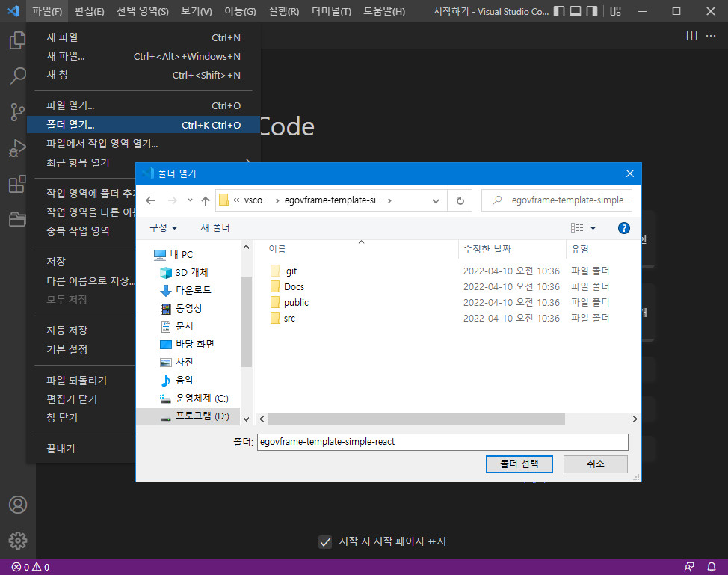The height and width of the screenshot is (575, 728).
Task: Open the 구성 organize dropdown
Action: pos(164,227)
